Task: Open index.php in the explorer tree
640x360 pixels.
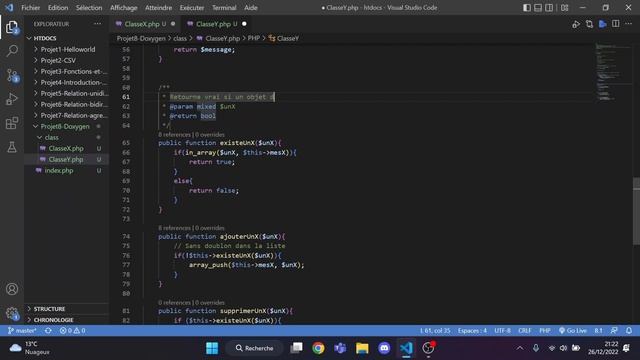Action: click(67, 171)
